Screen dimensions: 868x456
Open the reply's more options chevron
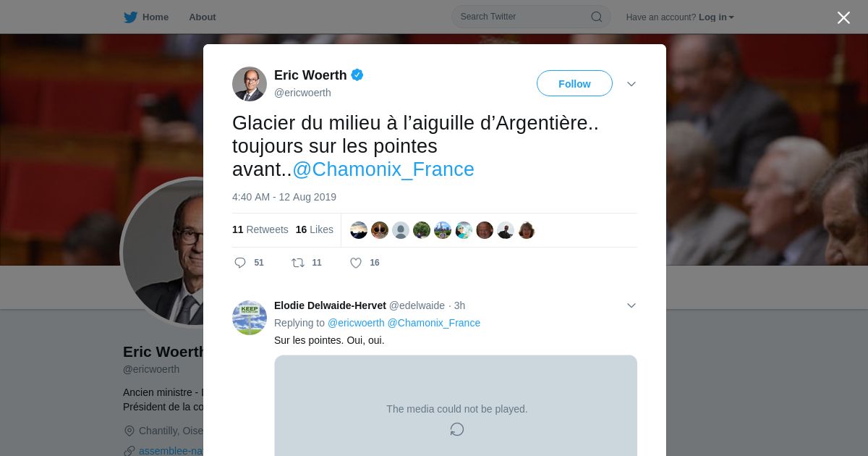(x=631, y=305)
